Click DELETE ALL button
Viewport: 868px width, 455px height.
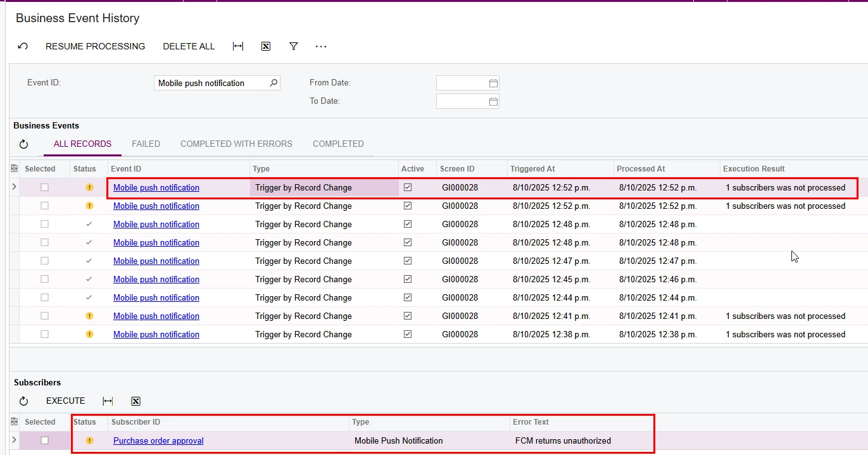pos(189,46)
